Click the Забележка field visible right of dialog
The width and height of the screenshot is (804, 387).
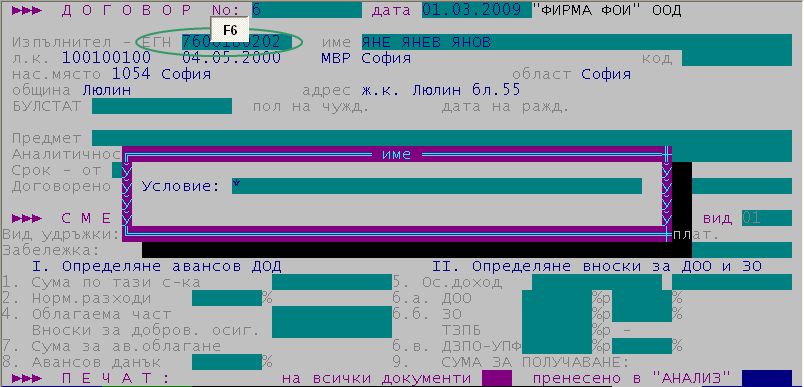(742, 250)
